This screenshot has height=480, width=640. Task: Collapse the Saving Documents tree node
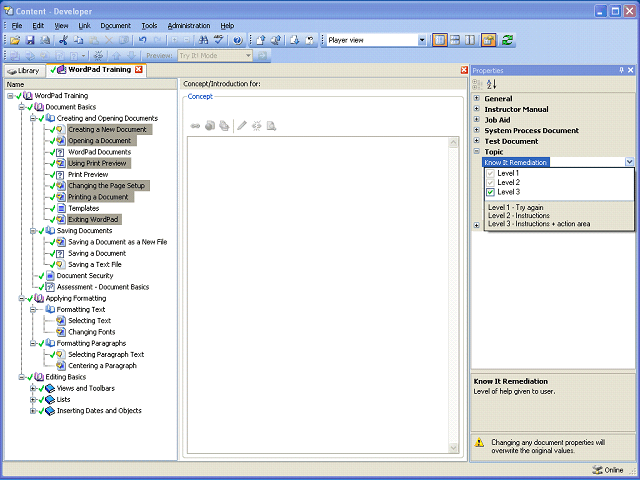point(33,231)
